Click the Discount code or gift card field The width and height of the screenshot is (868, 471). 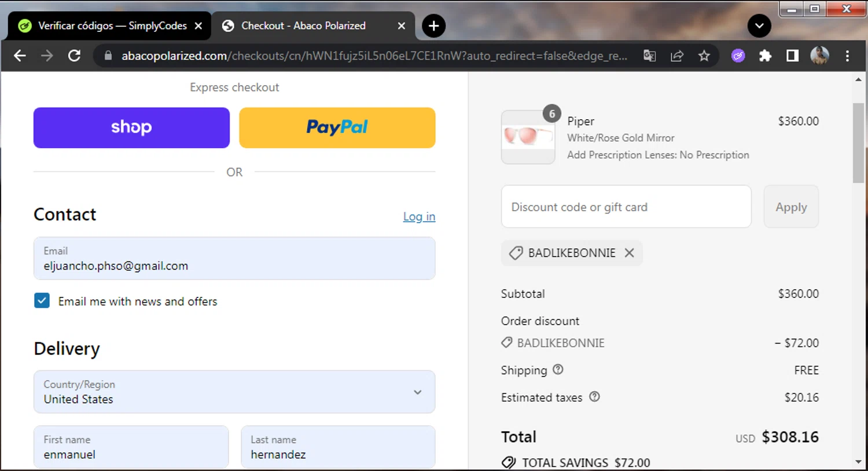coord(626,207)
